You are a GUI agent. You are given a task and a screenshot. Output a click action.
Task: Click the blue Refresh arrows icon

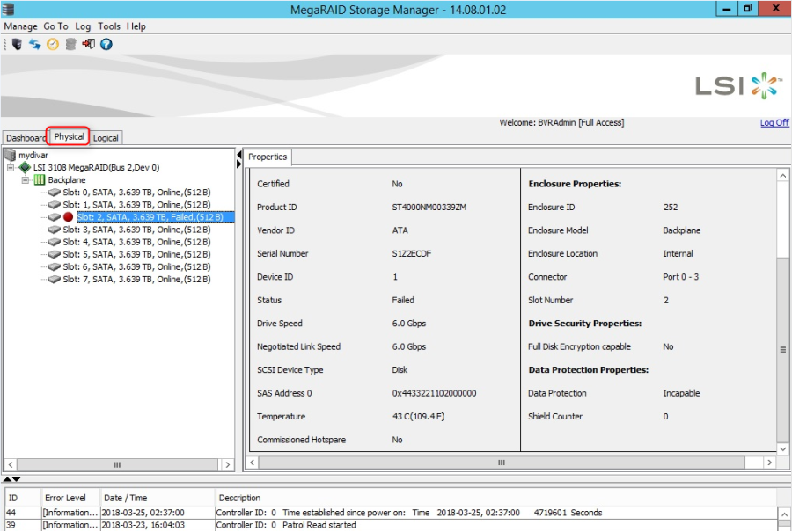pyautogui.click(x=34, y=44)
